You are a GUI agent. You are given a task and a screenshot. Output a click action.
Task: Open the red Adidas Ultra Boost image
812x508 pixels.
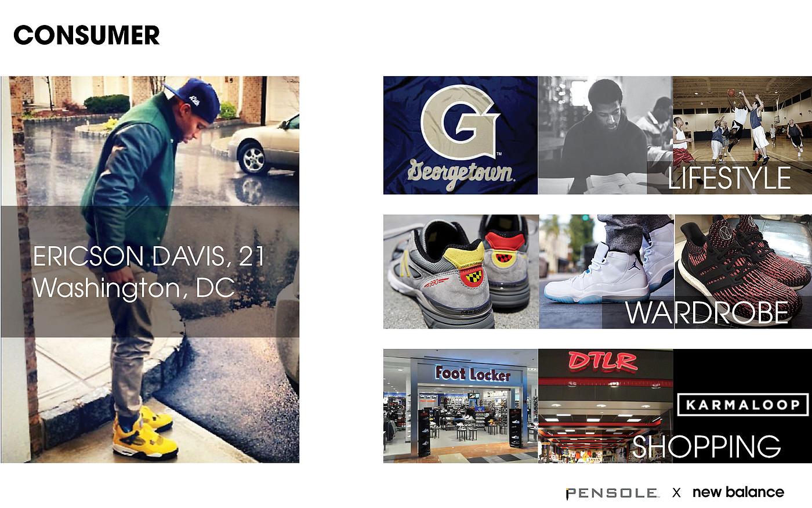pyautogui.click(x=743, y=272)
